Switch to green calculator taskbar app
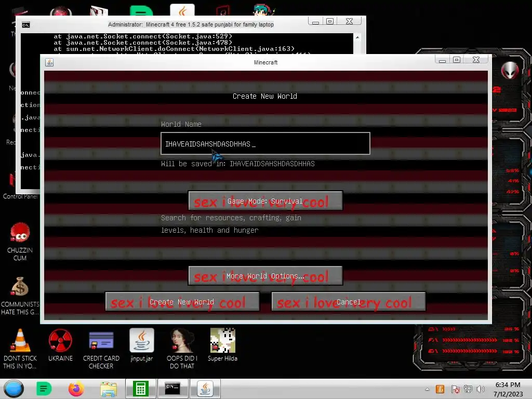 point(141,389)
